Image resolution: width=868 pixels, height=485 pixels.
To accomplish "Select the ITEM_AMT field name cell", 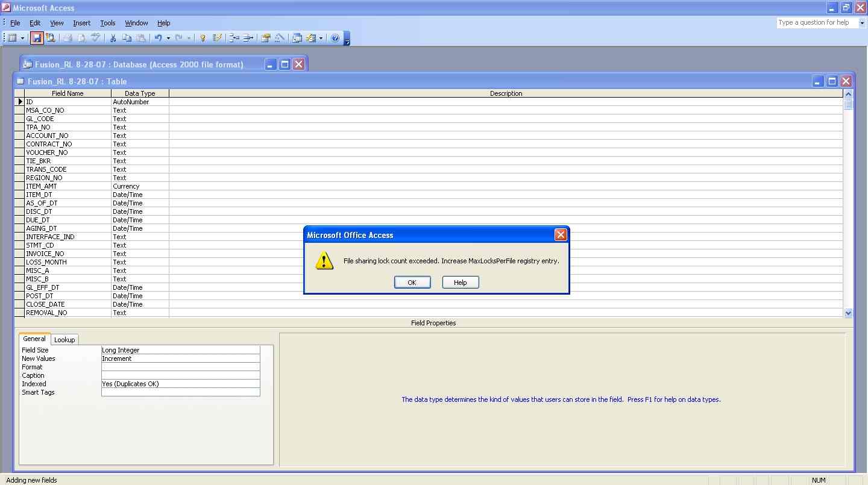I will coord(68,186).
